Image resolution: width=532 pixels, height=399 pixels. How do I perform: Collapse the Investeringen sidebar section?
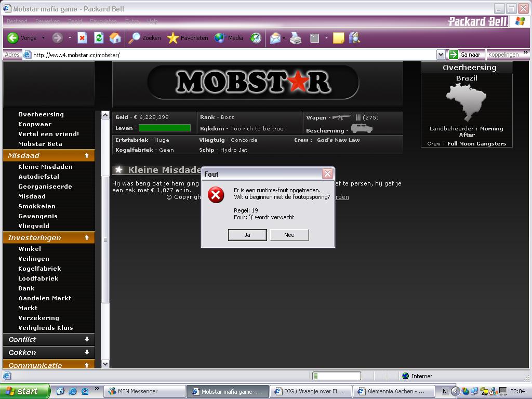point(86,237)
